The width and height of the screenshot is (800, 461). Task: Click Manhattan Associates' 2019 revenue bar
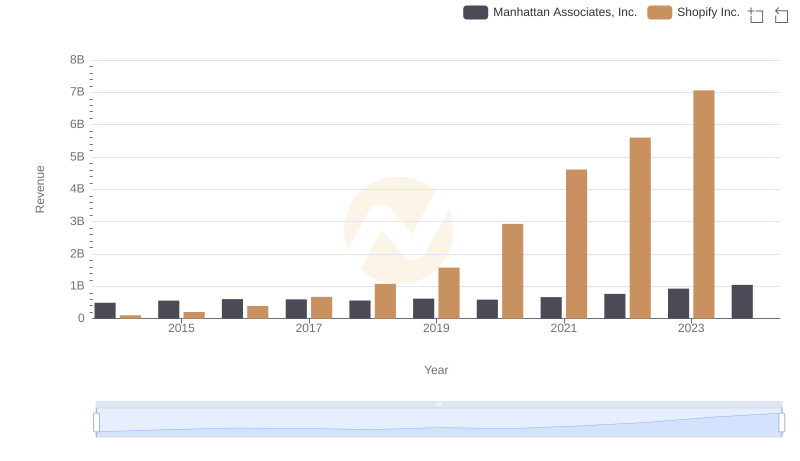[423, 309]
